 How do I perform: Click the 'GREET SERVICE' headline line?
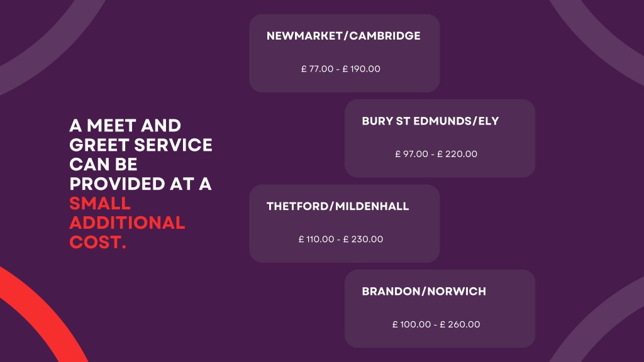[141, 145]
